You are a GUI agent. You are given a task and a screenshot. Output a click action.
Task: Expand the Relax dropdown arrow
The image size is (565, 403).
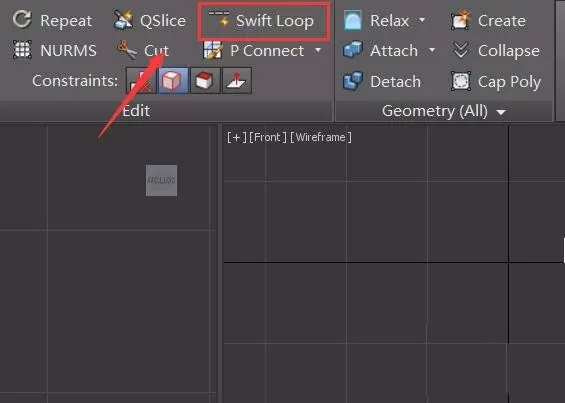click(x=422, y=20)
